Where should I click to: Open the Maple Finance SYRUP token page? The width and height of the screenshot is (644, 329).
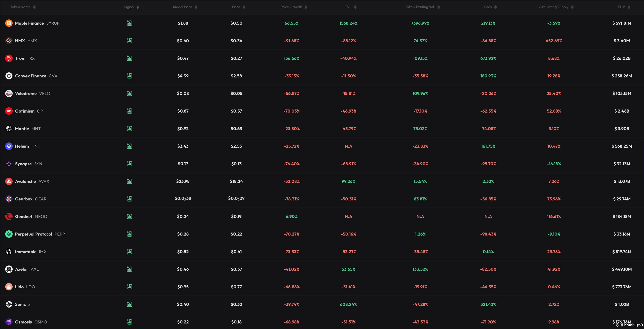pos(37,23)
